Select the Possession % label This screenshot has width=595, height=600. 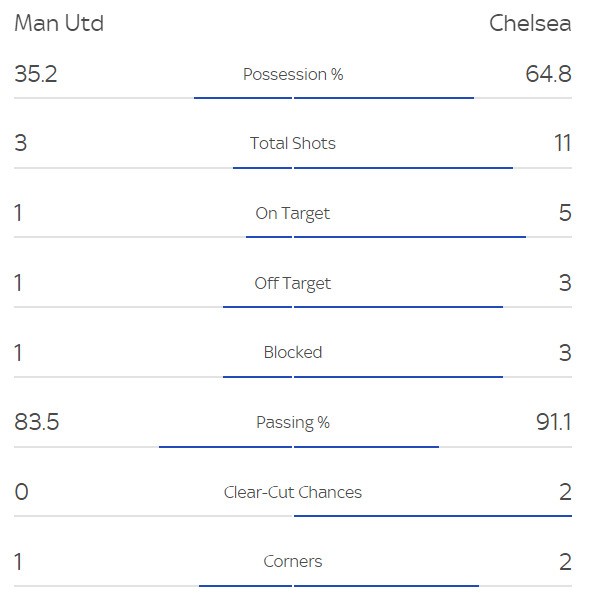pos(293,74)
